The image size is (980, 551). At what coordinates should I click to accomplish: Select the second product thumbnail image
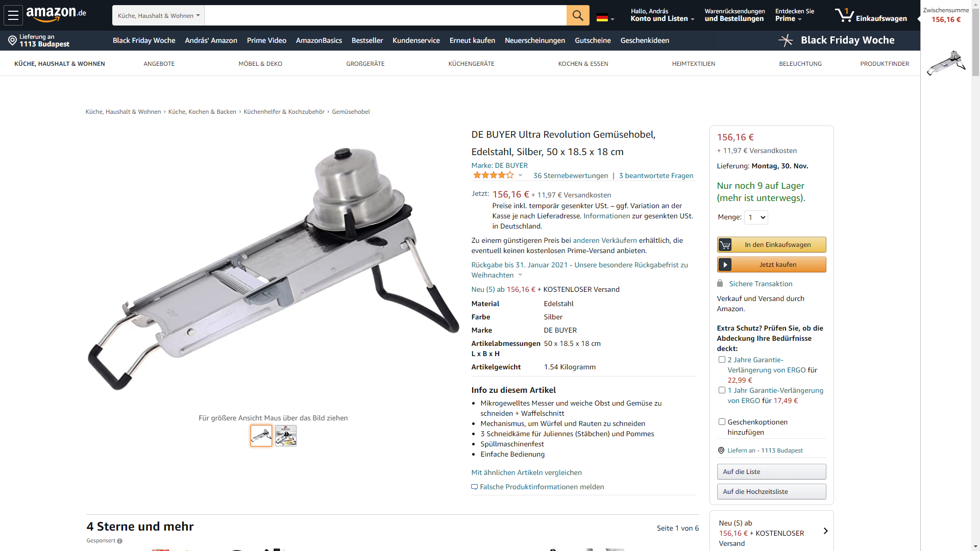coord(286,436)
